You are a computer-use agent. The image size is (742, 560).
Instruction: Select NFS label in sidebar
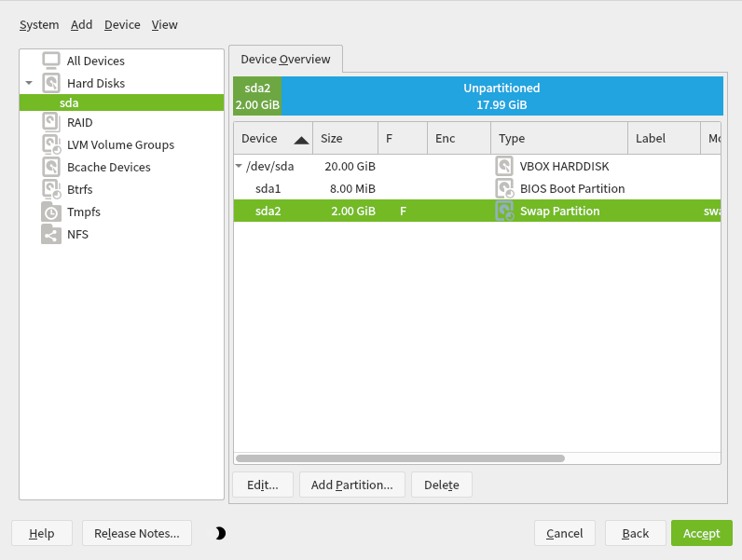[77, 234]
